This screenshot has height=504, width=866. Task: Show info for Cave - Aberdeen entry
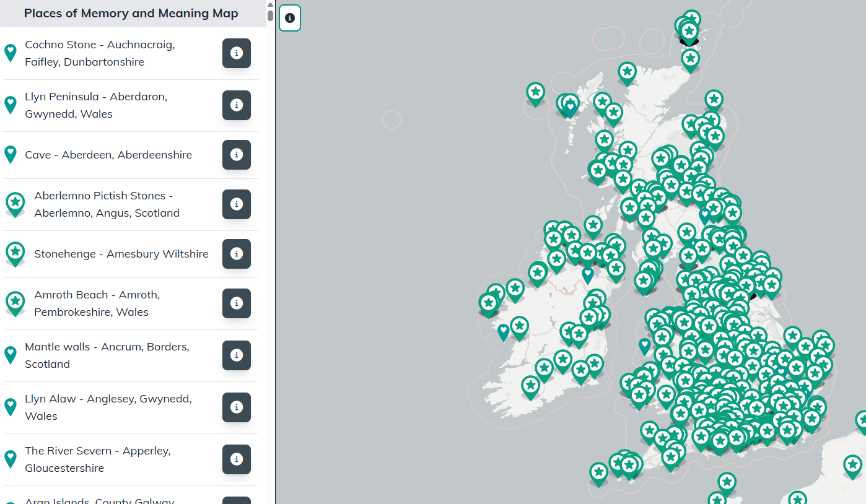click(x=236, y=155)
